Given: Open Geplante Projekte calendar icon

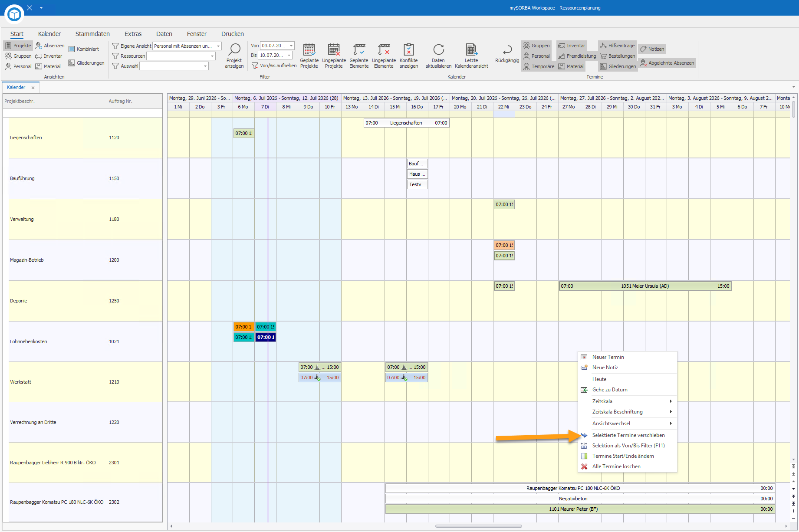Looking at the screenshot, I should tap(309, 49).
